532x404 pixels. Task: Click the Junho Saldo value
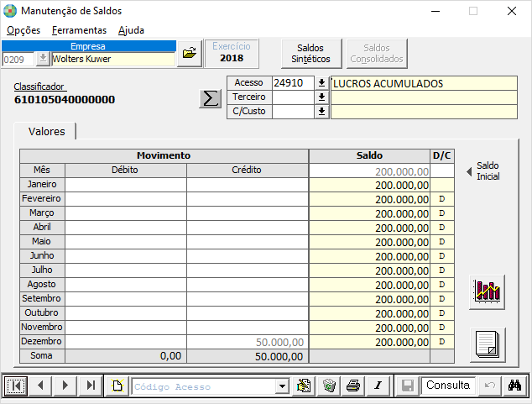(x=369, y=256)
